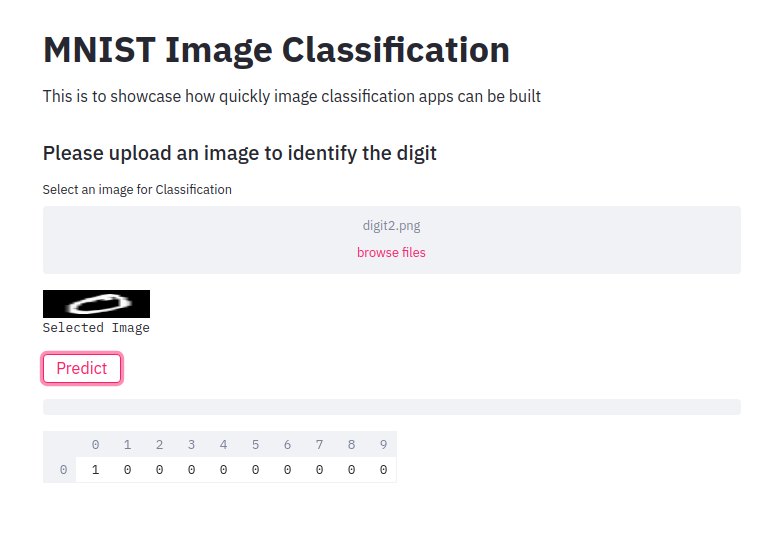The width and height of the screenshot is (759, 553).
Task: Select the column header labeled 7
Action: (319, 445)
